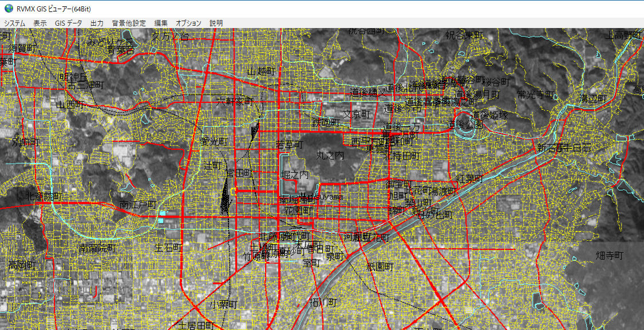Viewport: 644px width, 330px height.
Task: Open the GIS データ menu
Action: pos(68,23)
